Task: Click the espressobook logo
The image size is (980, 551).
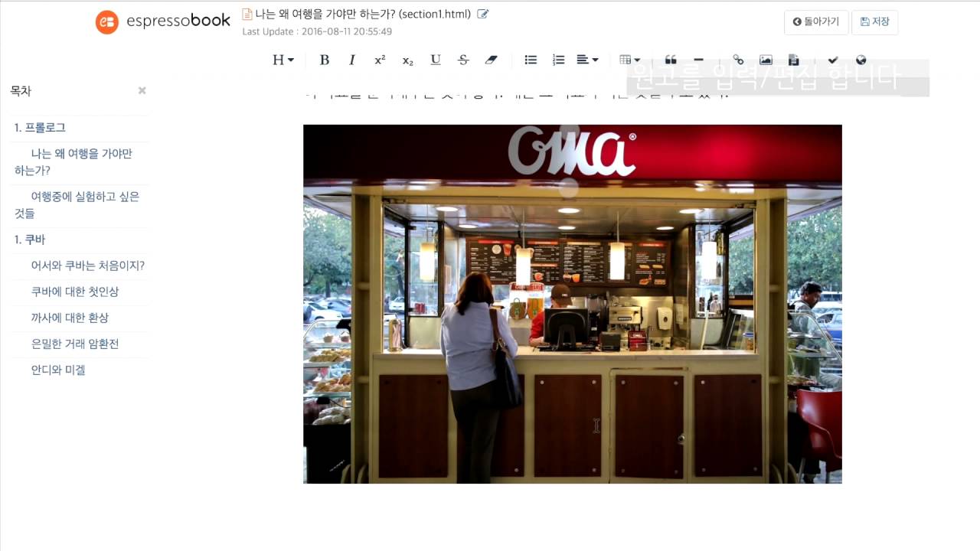Action: click(162, 21)
